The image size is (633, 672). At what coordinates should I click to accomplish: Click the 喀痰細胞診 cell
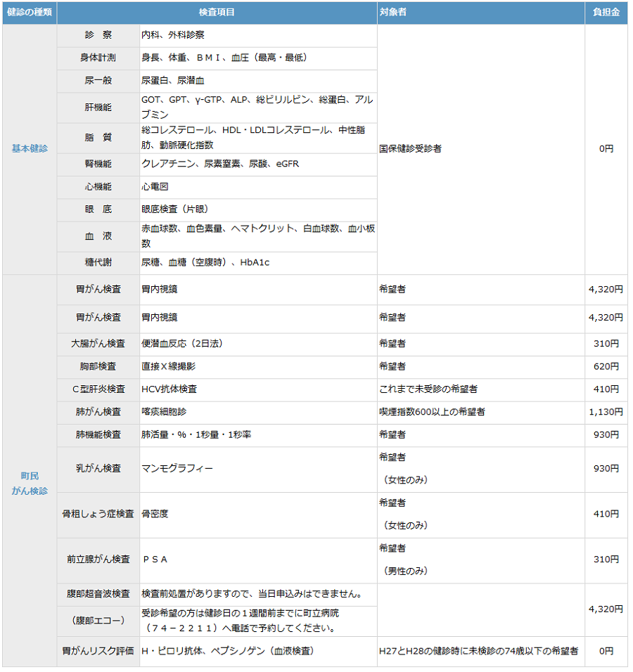(259, 413)
